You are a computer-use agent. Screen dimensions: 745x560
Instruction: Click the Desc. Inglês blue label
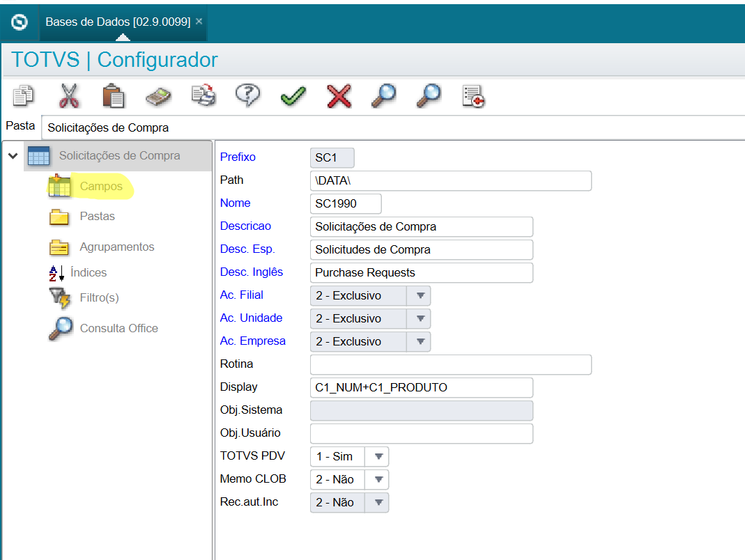point(252,272)
